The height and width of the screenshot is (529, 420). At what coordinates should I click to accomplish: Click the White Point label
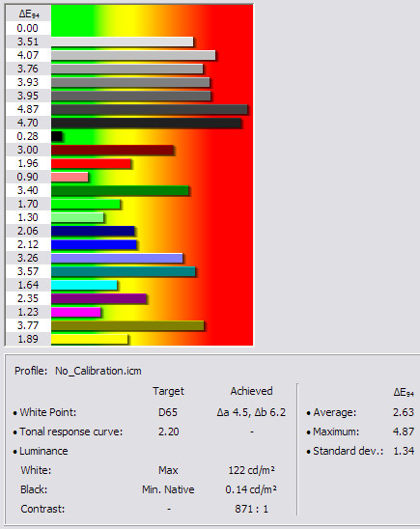click(x=48, y=412)
